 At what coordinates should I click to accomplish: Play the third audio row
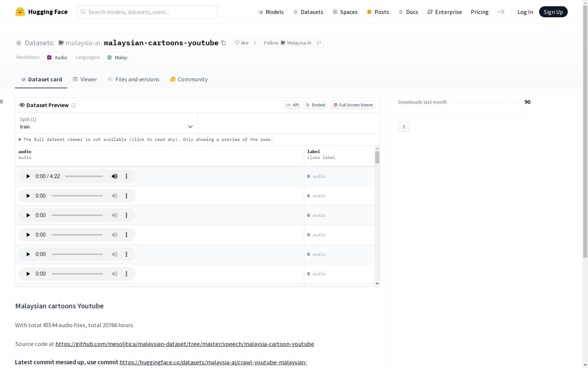click(x=28, y=215)
